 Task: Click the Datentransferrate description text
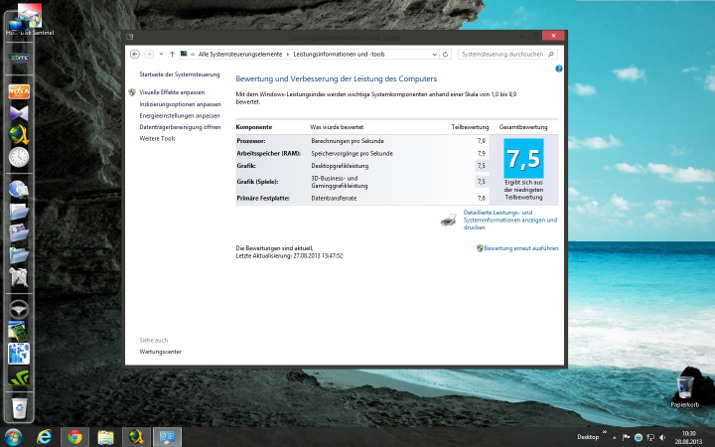point(334,198)
